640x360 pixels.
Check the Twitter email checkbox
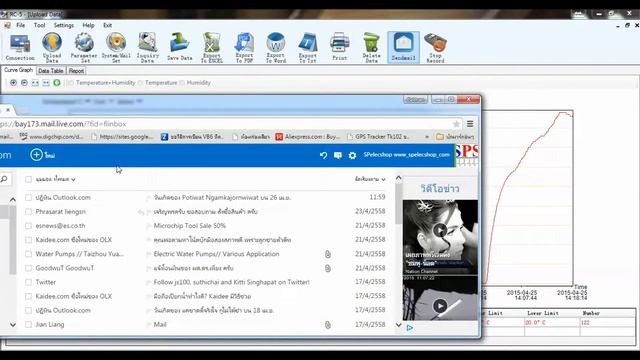[x=28, y=282]
